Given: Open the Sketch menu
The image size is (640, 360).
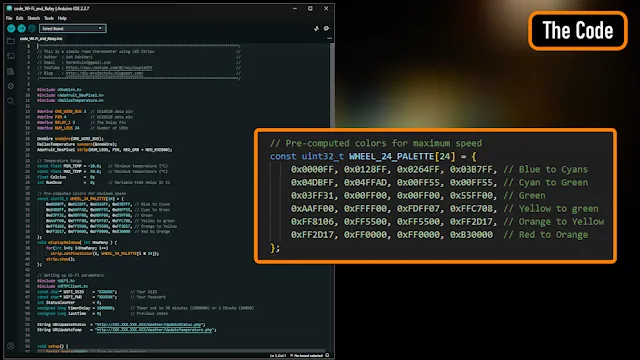Looking at the screenshot, I should [x=33, y=18].
